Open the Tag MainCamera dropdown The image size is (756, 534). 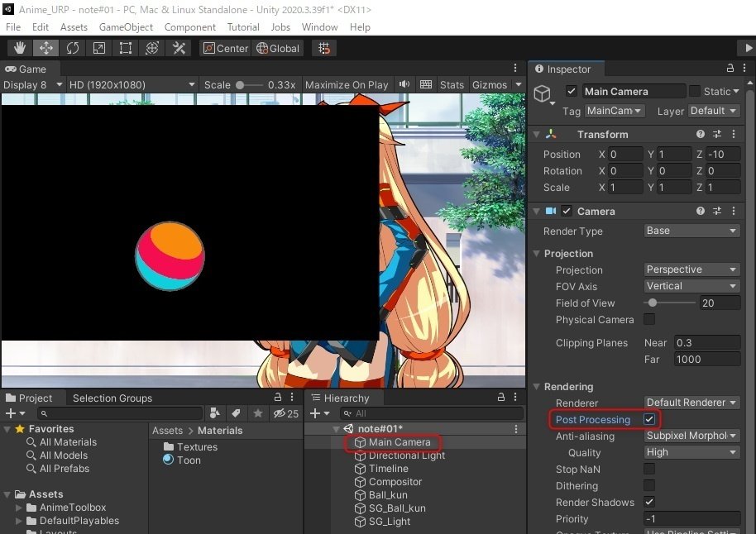[x=614, y=111]
